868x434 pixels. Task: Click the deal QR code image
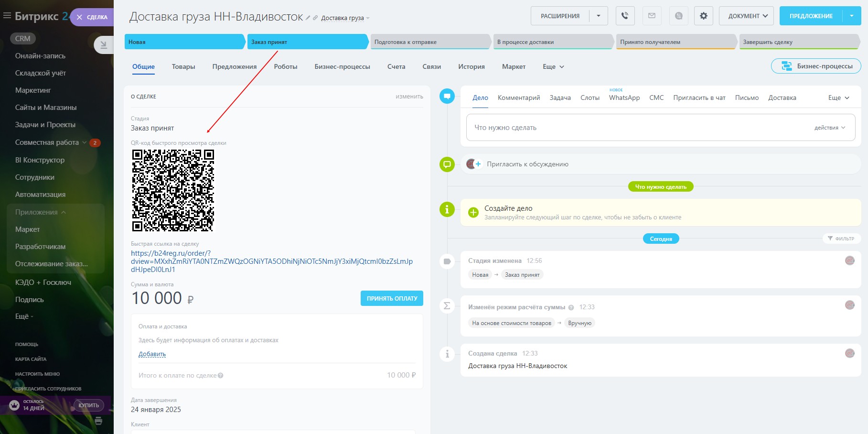click(173, 190)
